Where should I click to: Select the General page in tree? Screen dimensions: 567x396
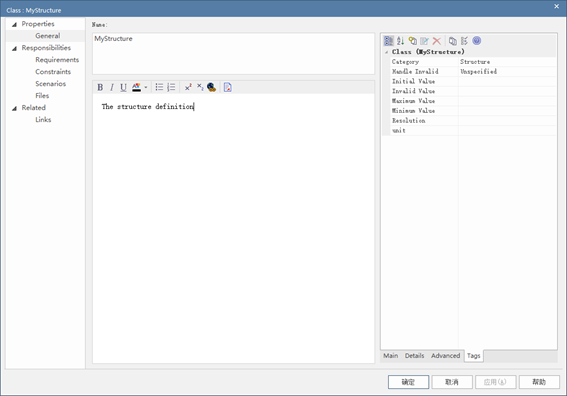tap(48, 36)
